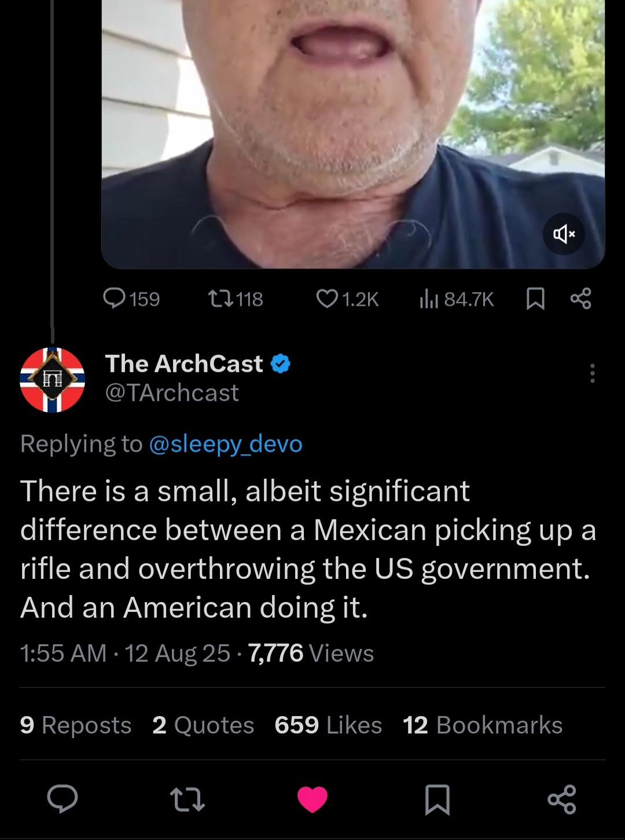View the 2 Quotes list
The image size is (625, 840).
(203, 725)
